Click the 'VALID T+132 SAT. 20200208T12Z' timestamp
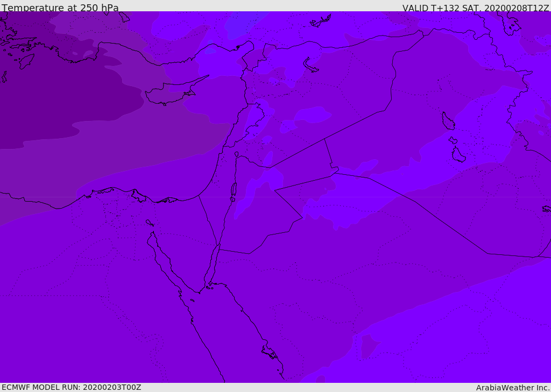This screenshot has width=551, height=392. click(x=476, y=8)
